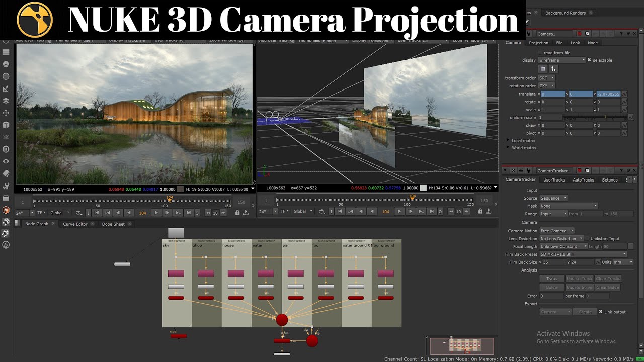Open the Film Back Preset dropdown
This screenshot has height=362, width=644.
coord(583,254)
